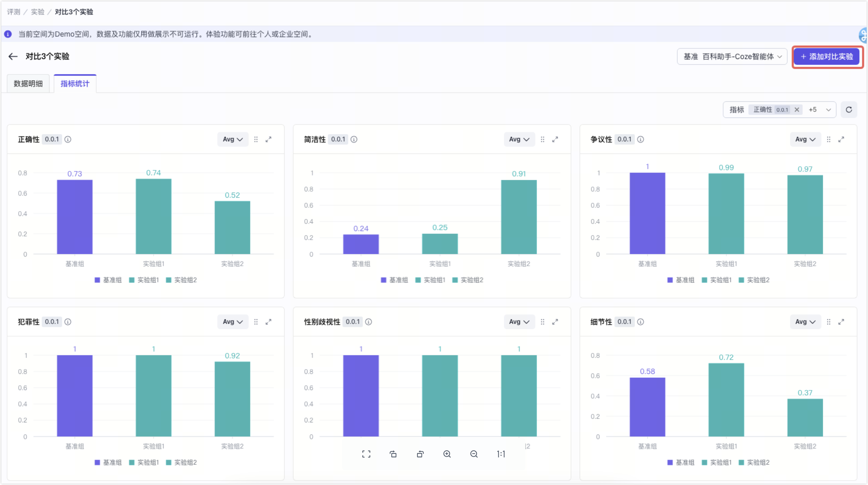Open the 基准 百科助手-Coze智能体 dropdown

pyautogui.click(x=732, y=56)
